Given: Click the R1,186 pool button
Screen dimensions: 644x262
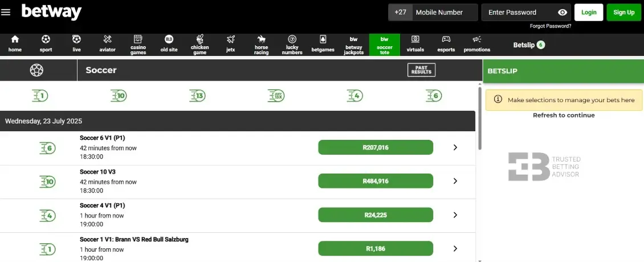Looking at the screenshot, I should (376, 248).
